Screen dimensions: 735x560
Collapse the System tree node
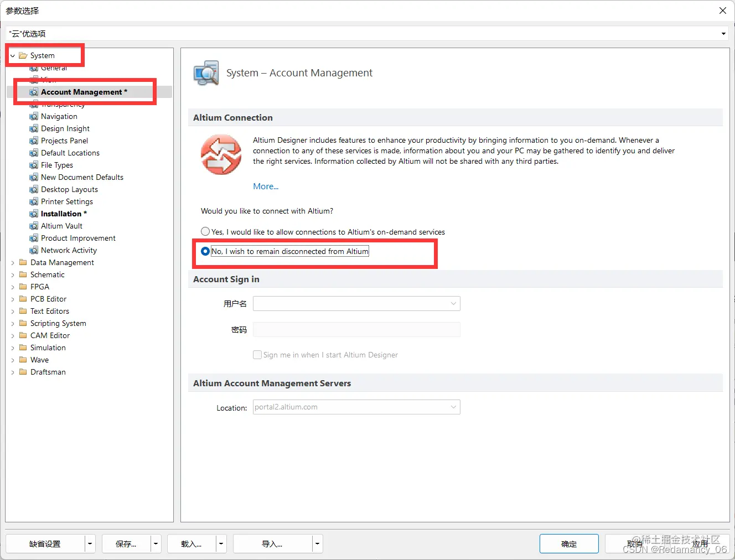click(x=13, y=56)
